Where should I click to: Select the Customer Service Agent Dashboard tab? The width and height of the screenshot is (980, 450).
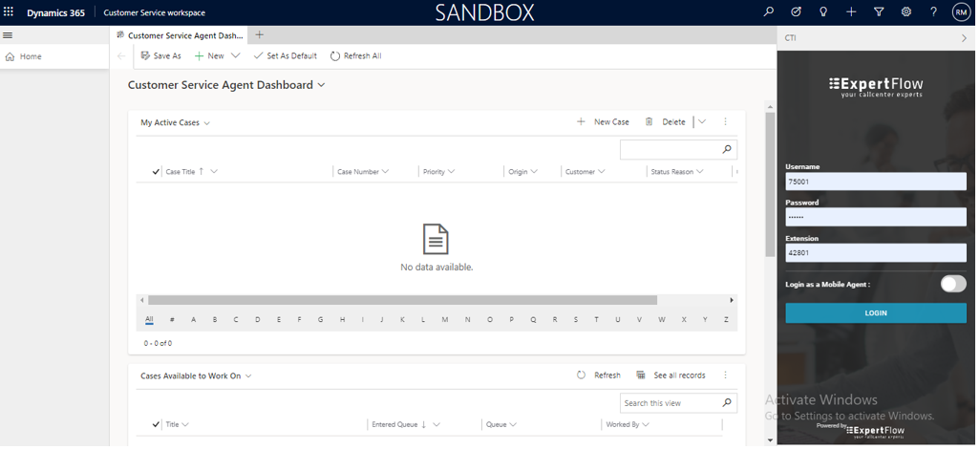click(181, 35)
